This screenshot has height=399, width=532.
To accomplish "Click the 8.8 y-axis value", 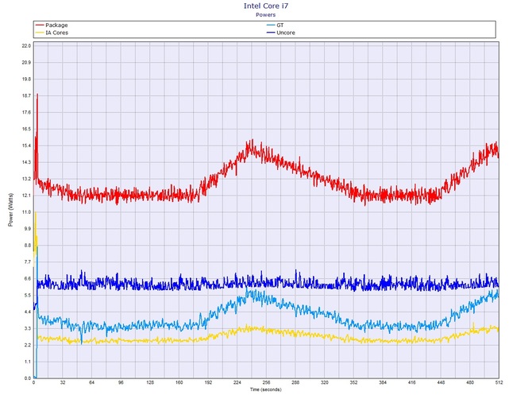I will [28, 246].
